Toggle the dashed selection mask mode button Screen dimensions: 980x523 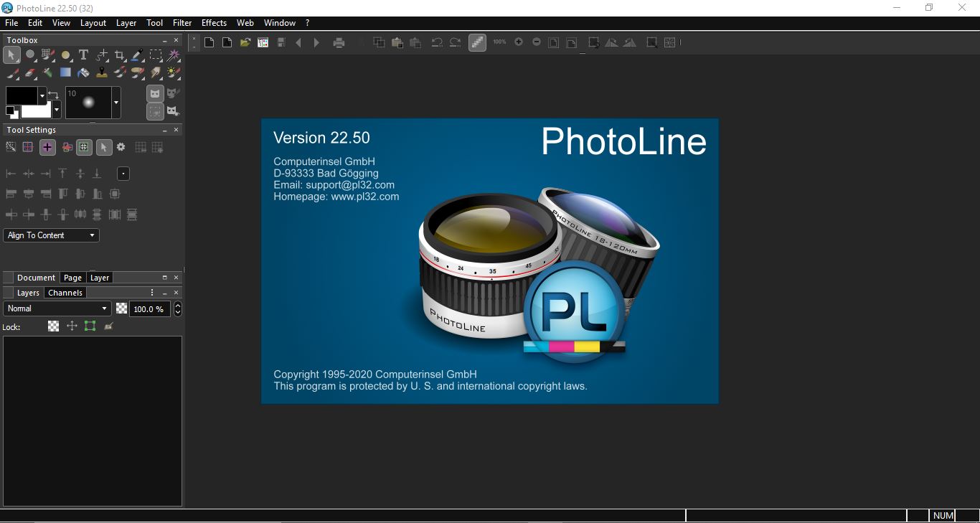click(x=155, y=111)
